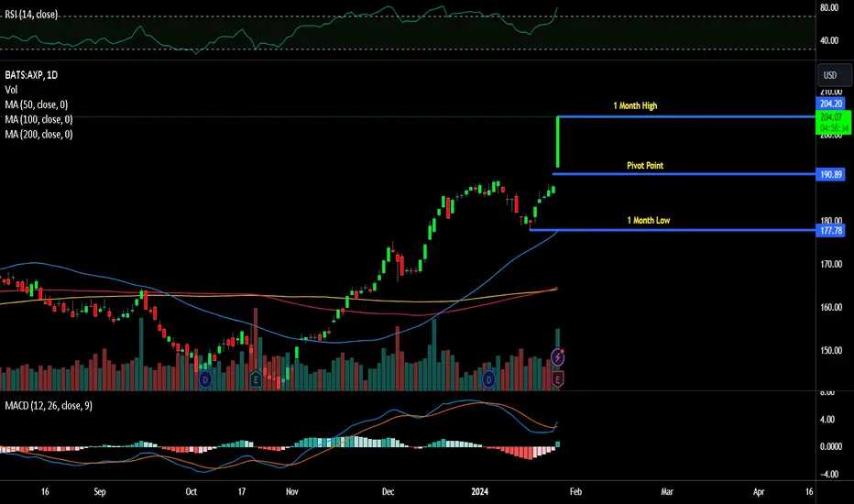
Task: Select the RSI (14, close) indicator legend
Action: 31,15
